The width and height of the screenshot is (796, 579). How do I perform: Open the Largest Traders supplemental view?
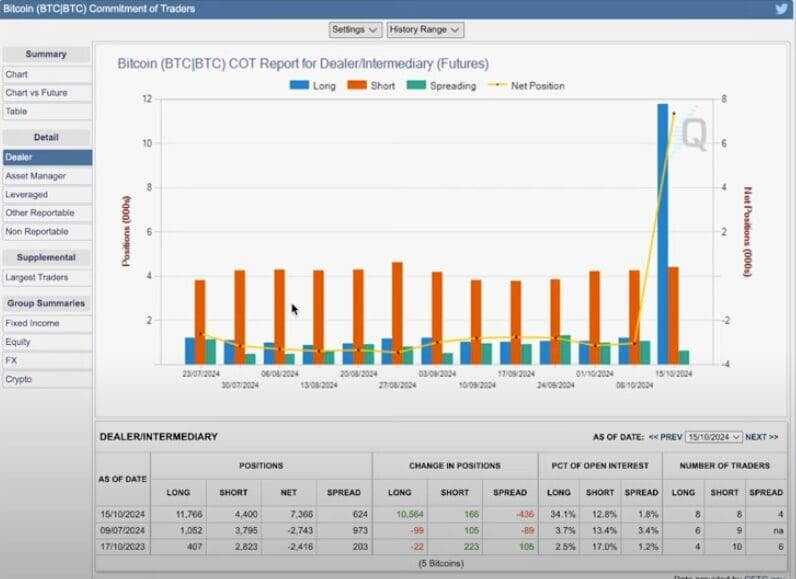click(x=47, y=278)
